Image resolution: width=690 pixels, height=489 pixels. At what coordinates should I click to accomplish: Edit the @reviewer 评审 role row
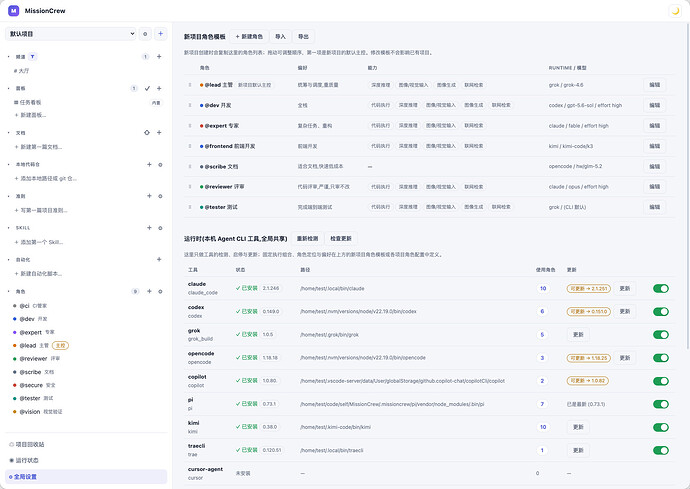click(654, 187)
